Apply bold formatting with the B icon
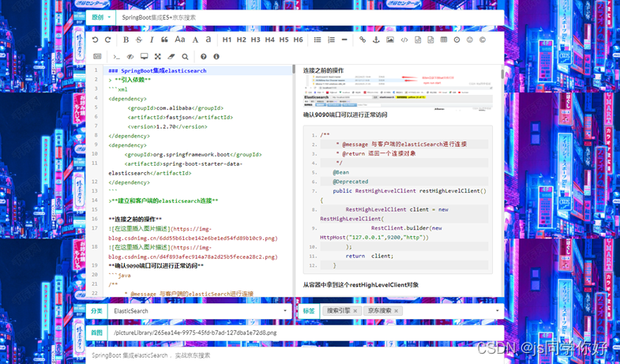The image size is (620, 364). pos(126,39)
